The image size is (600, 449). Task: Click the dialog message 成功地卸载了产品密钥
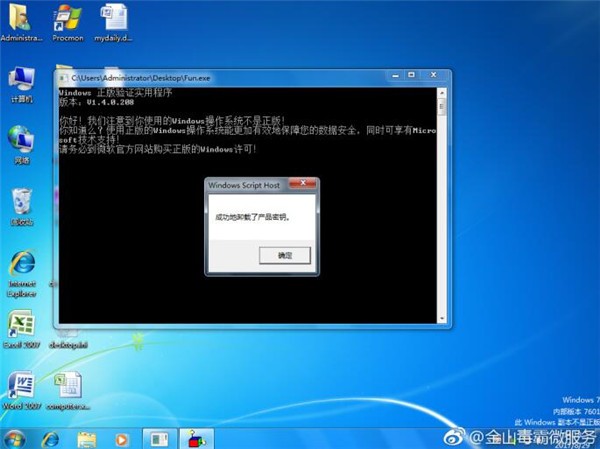tap(253, 217)
